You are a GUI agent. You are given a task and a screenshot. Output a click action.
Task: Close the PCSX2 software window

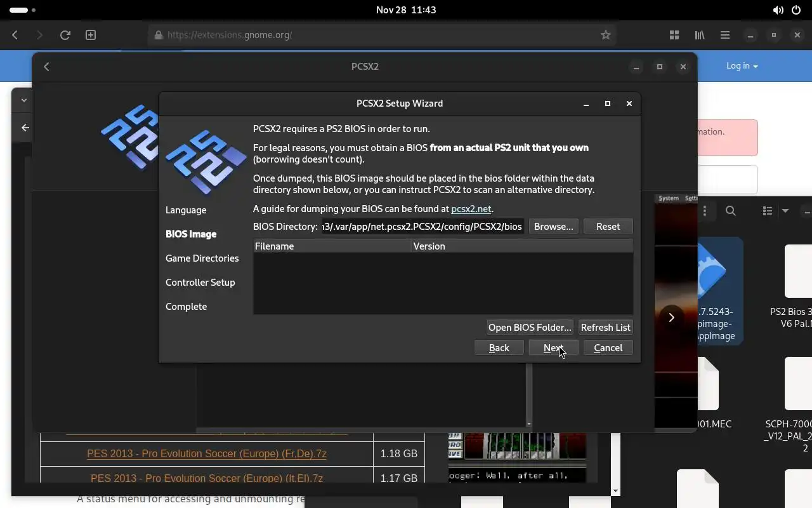pyautogui.click(x=683, y=67)
